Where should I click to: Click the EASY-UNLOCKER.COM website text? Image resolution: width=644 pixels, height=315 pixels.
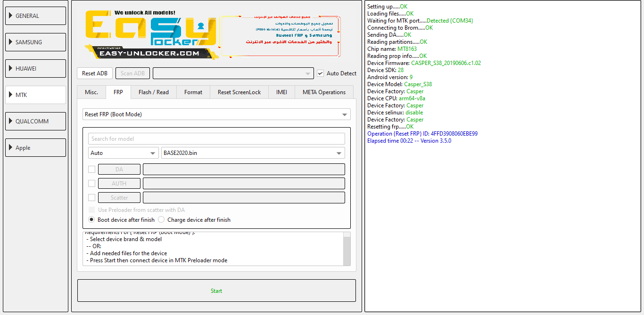(x=150, y=54)
